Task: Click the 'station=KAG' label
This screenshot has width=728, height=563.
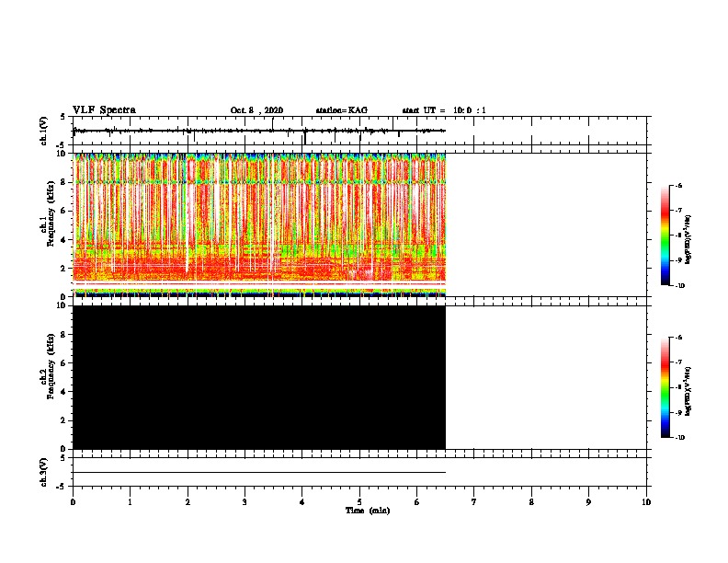Action: point(341,110)
